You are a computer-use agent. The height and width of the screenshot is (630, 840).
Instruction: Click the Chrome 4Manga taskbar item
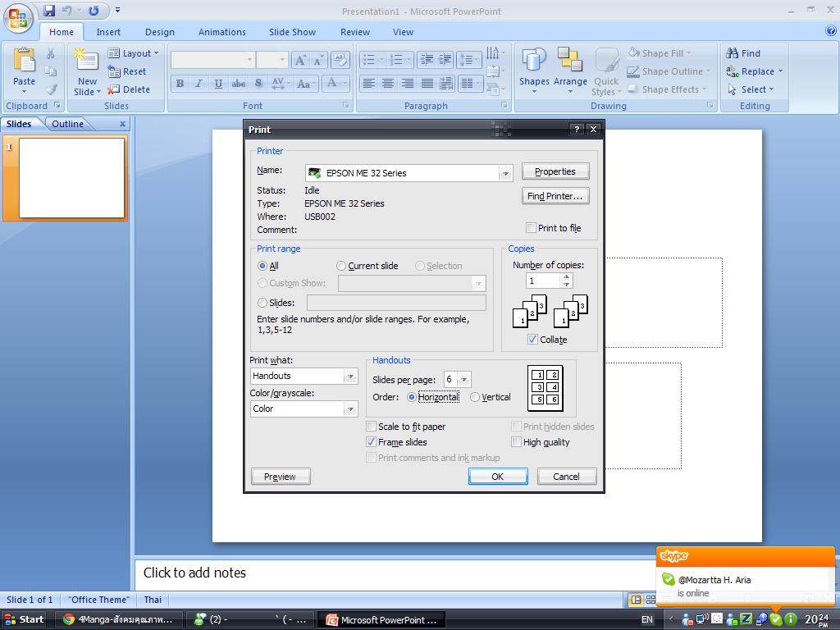[119, 620]
